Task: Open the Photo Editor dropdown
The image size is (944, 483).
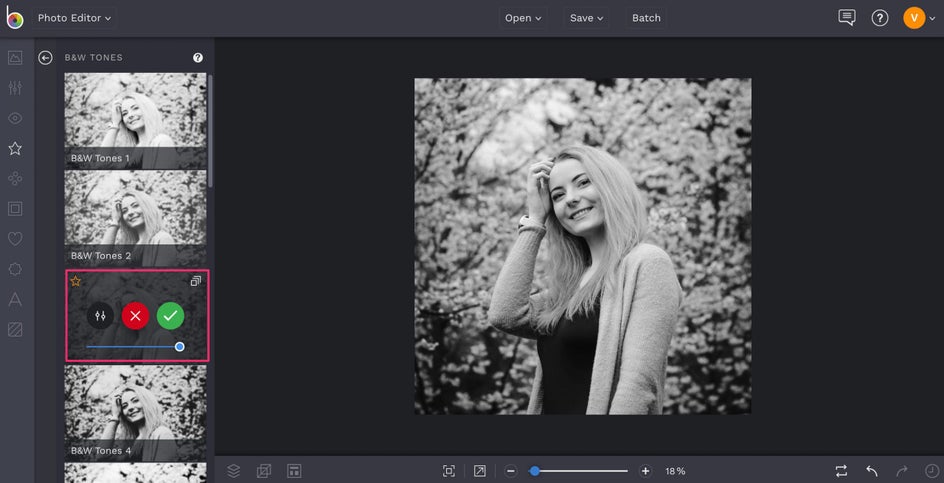Action: 75,18
